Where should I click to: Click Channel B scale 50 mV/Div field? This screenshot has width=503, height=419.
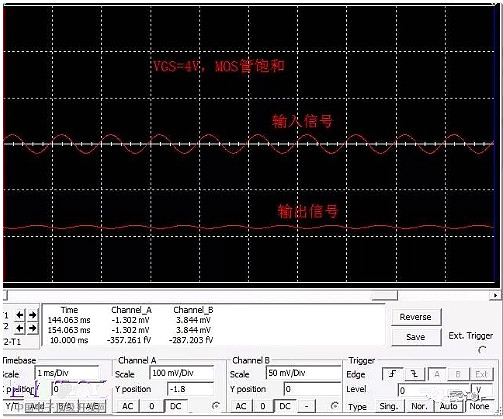(303, 373)
